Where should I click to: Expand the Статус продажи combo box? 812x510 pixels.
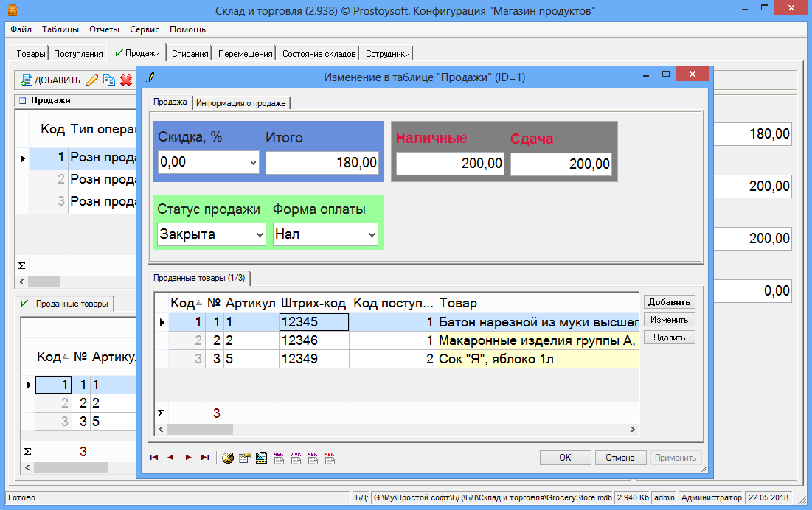260,235
